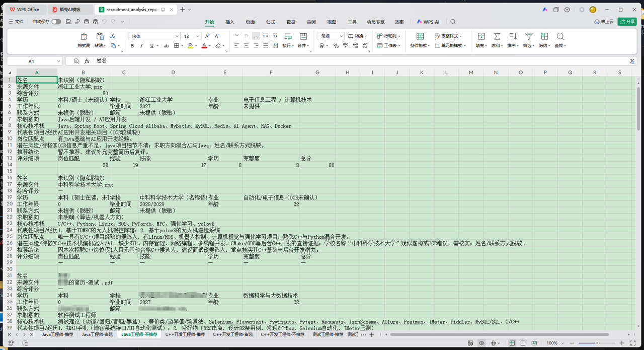Open the Formulas (公式) ribbon tab
644x350 pixels.
coord(270,22)
